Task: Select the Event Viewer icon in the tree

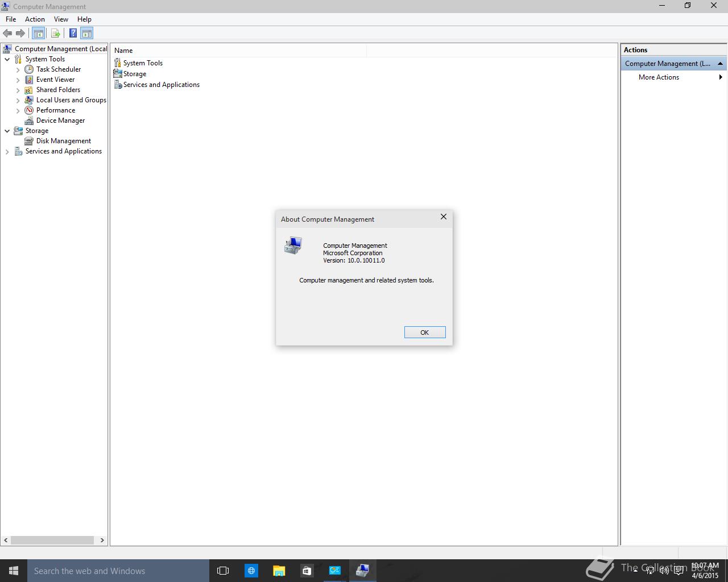Action: pyautogui.click(x=29, y=80)
